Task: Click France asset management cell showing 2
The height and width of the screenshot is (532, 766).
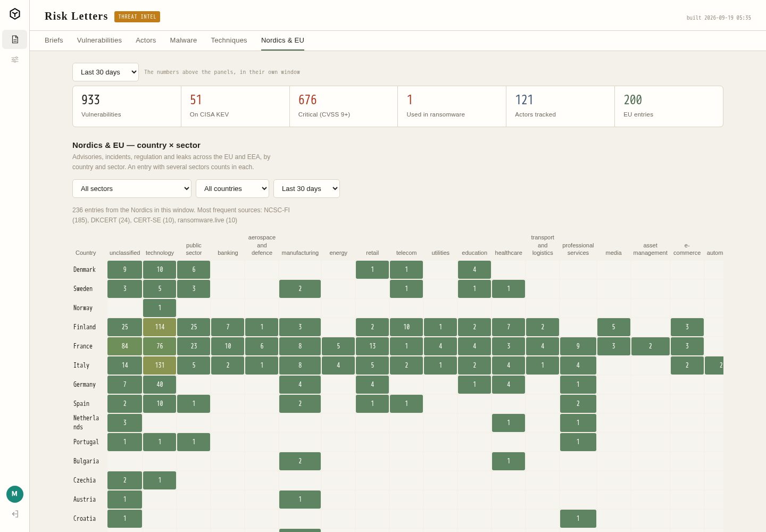Action: [x=651, y=346]
